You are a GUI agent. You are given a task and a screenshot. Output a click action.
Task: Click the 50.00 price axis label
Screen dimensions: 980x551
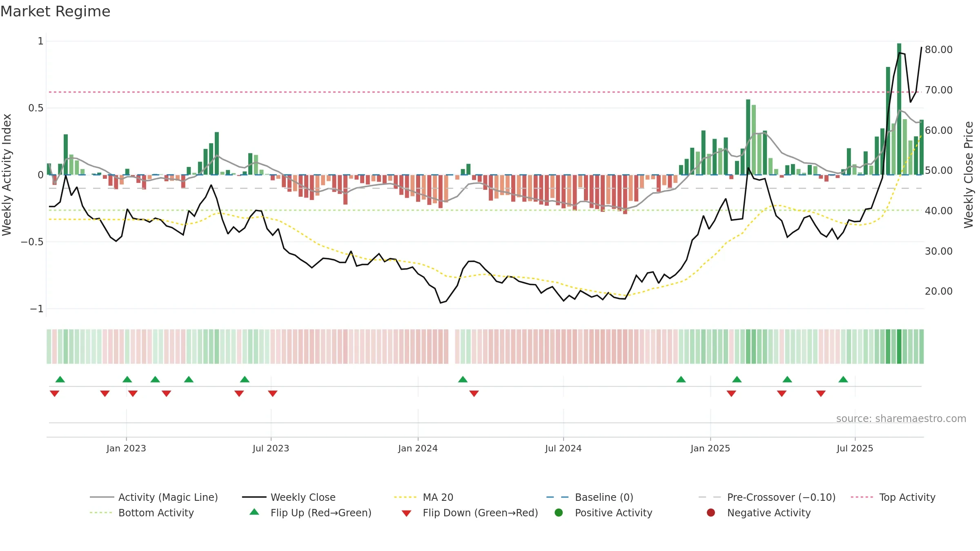tap(939, 171)
